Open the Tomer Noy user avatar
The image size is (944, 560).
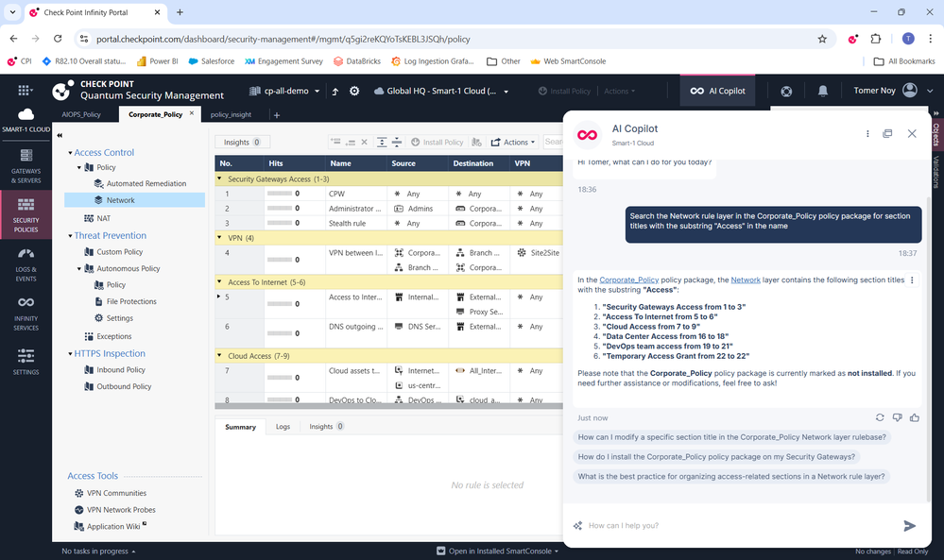(910, 91)
